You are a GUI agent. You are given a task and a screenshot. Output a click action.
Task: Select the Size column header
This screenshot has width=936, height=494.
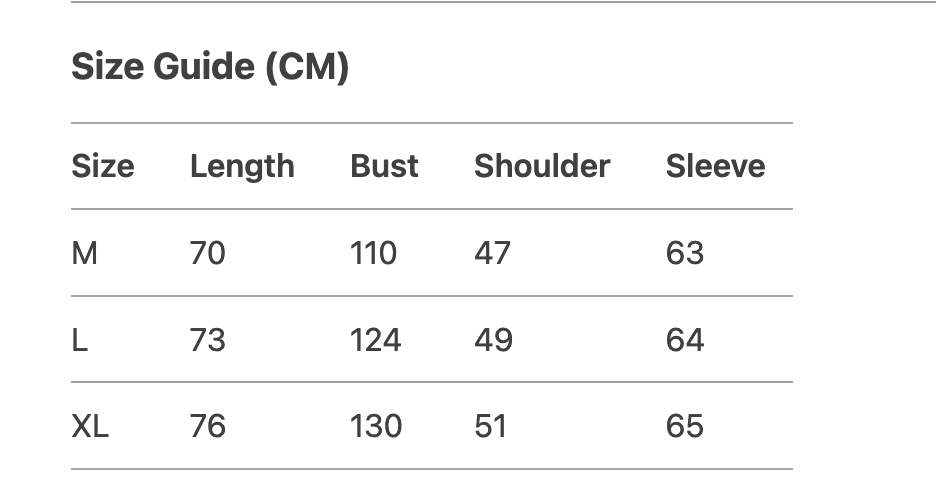click(x=102, y=166)
